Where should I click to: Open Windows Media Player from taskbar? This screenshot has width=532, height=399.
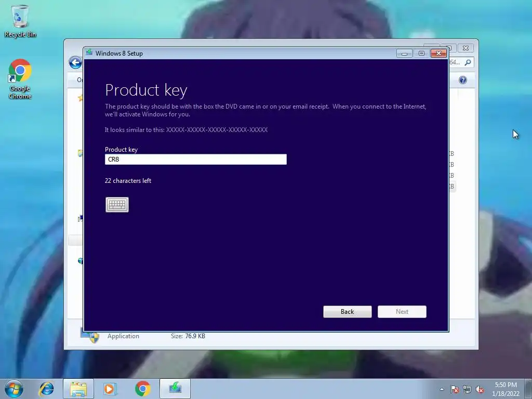[x=110, y=389]
